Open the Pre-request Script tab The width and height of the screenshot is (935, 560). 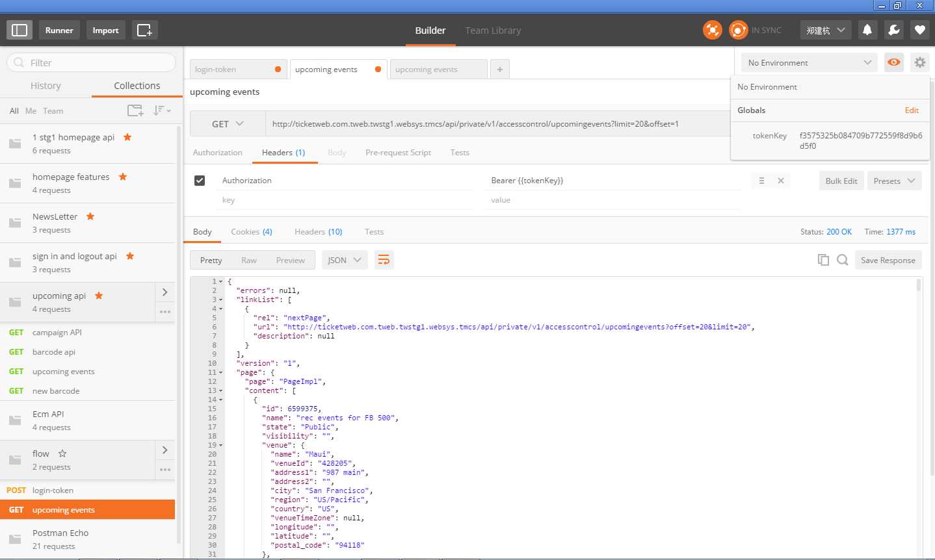398,152
